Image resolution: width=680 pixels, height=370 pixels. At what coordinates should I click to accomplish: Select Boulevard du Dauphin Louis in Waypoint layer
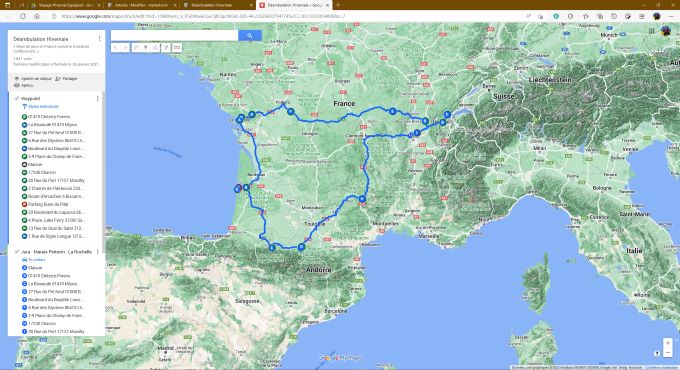click(56, 149)
